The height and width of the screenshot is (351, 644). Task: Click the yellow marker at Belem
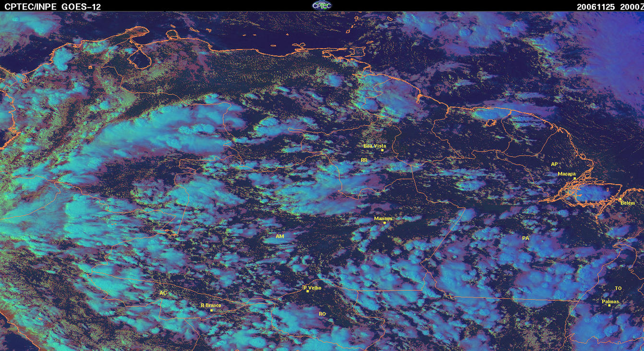[x=620, y=199]
